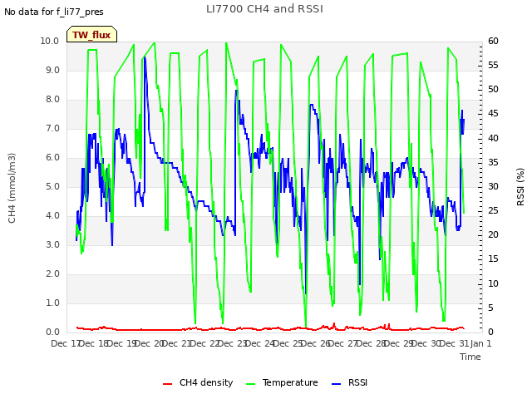This screenshot has height=399, width=532.
Task: Click the Jan 1 x-axis tick label
Action: [480, 343]
